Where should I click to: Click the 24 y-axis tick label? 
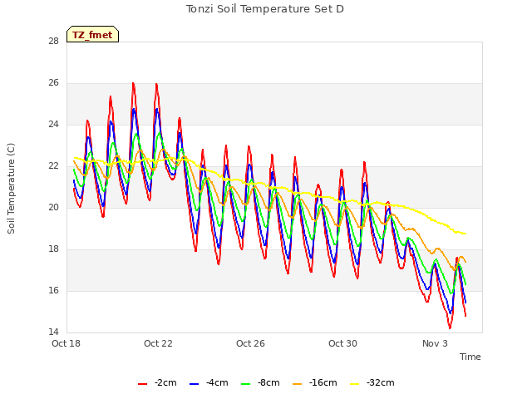coord(53,124)
